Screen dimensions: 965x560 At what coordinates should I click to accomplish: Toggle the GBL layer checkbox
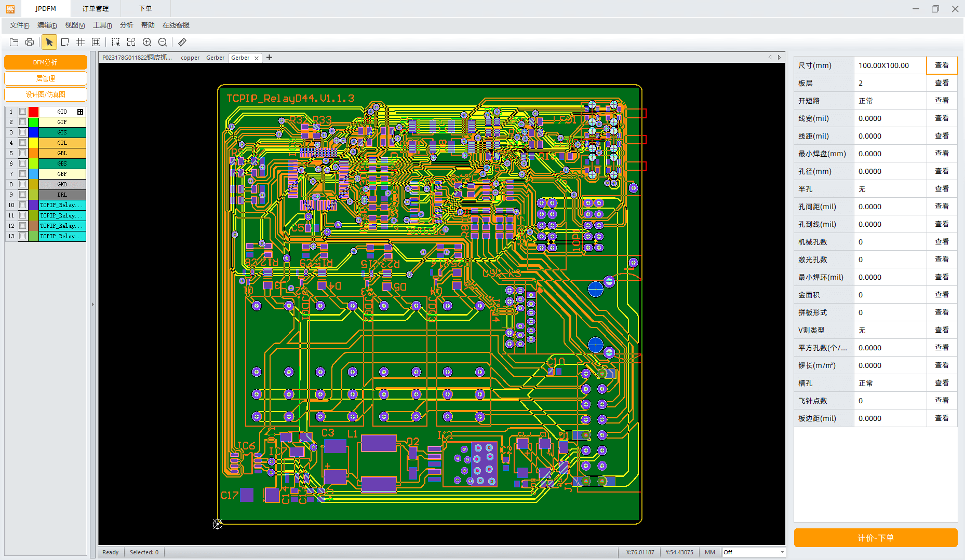coord(23,153)
